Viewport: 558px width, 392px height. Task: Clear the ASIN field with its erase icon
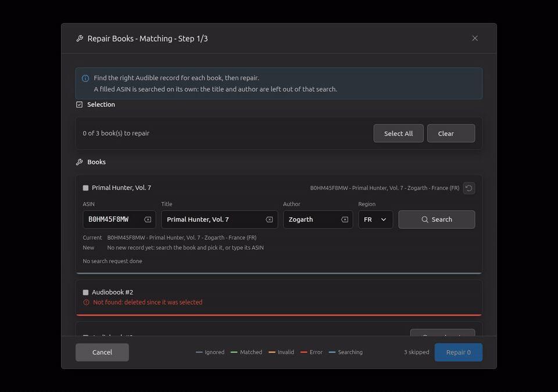click(x=148, y=220)
